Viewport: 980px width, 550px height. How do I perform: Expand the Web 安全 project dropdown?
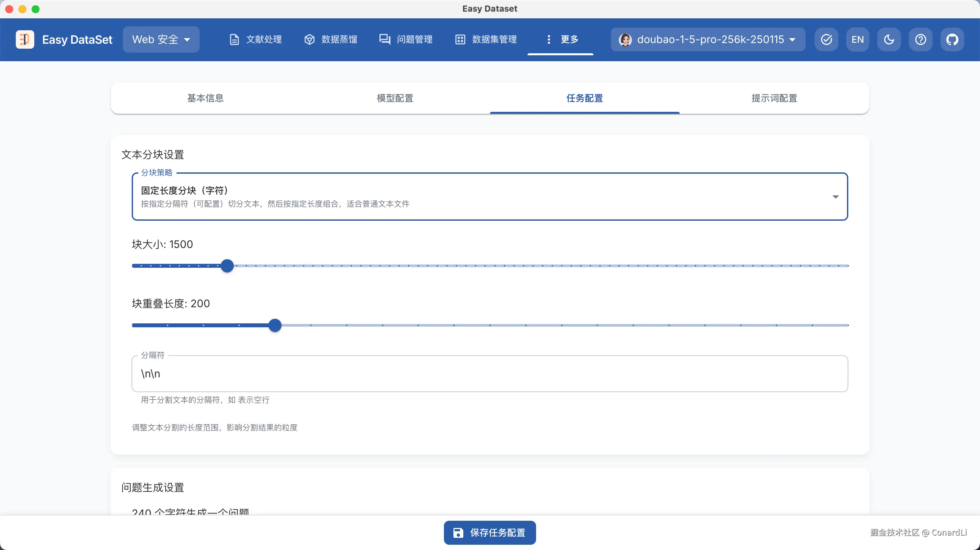pyautogui.click(x=161, y=39)
